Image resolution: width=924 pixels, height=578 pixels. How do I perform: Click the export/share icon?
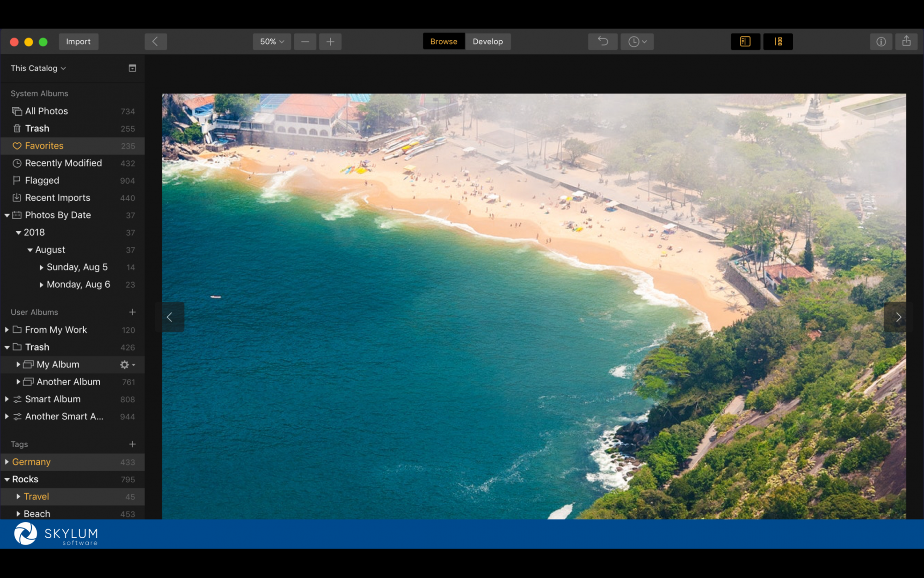click(x=906, y=41)
